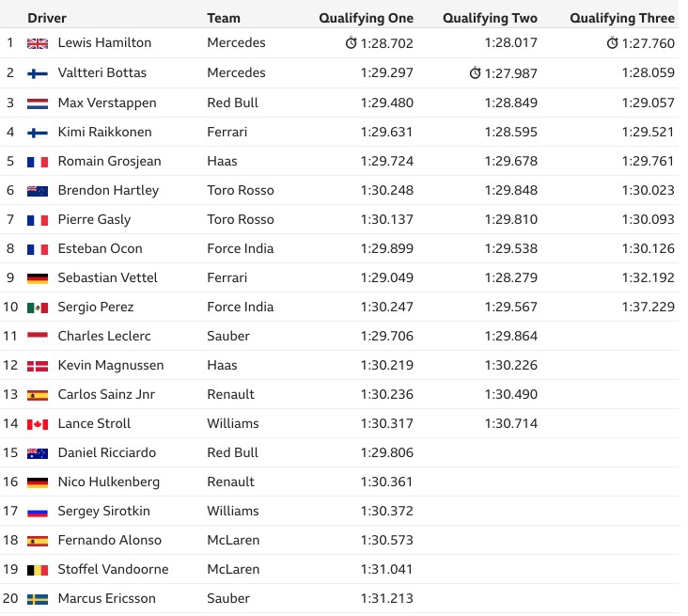The width and height of the screenshot is (688, 616).
Task: Click the Canadian flag beside Lance Stroll
Action: [x=38, y=424]
